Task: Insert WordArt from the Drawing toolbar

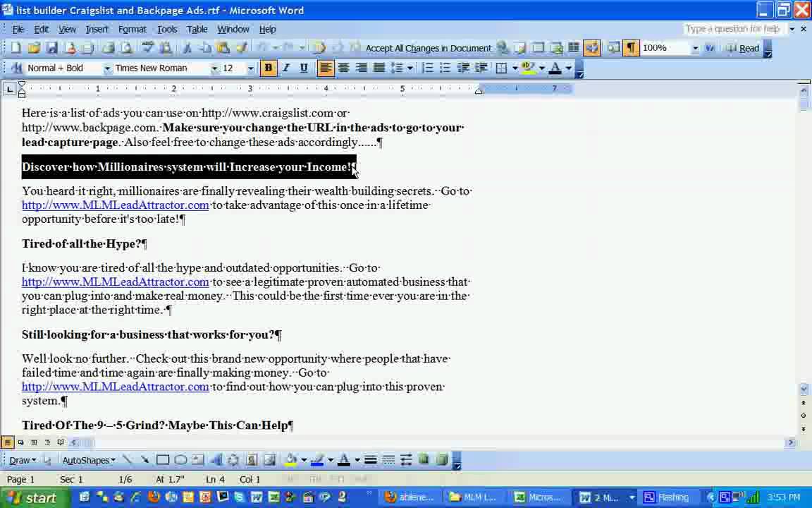Action: 216,460
